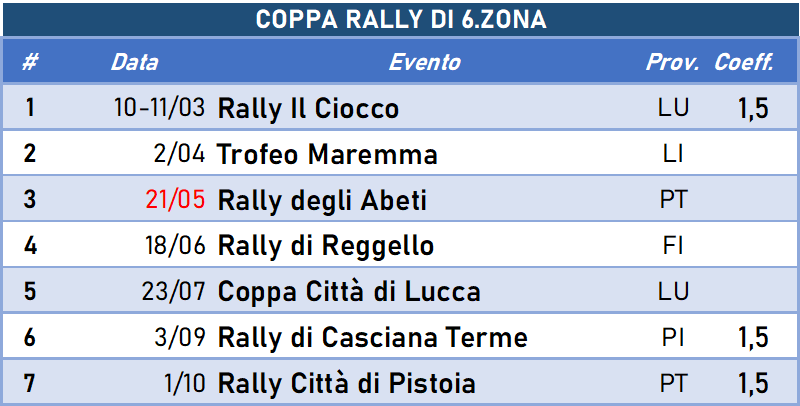Click the 10-11/03 date cell

click(159, 108)
